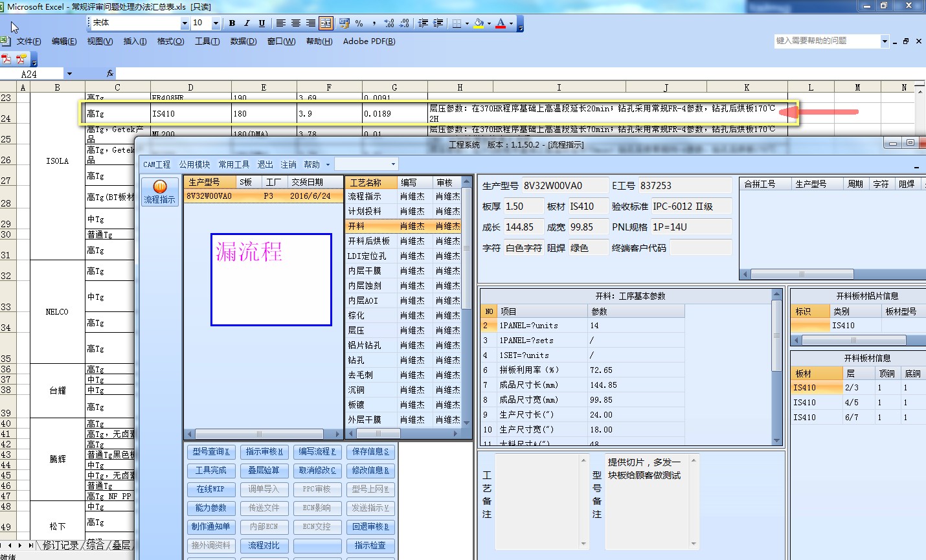Toggle Italic formatting in Excel toolbar
This screenshot has height=560, width=926.
[247, 23]
